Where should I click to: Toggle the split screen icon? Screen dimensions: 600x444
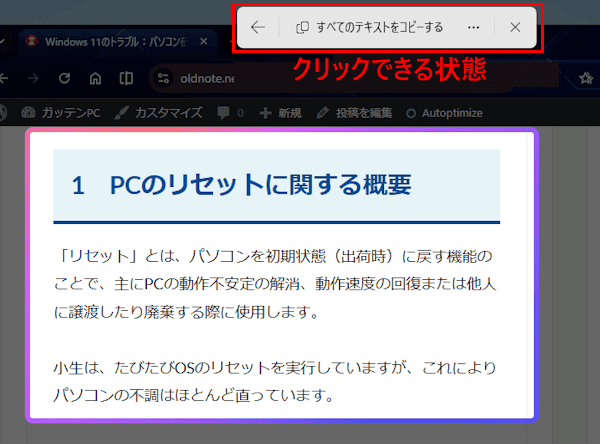click(126, 78)
